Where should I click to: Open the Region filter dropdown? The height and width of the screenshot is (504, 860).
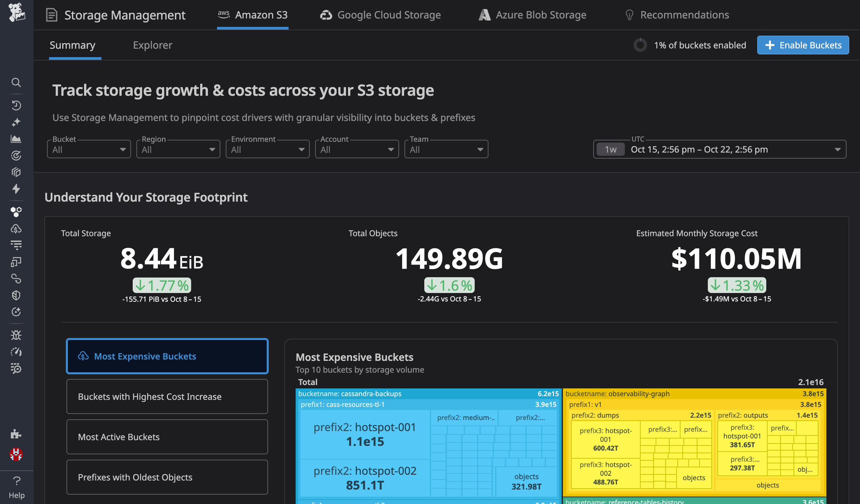[178, 149]
